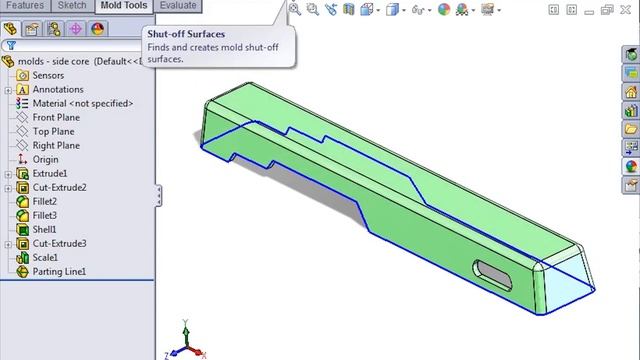The width and height of the screenshot is (640, 360).
Task: Click the Extrude1 feature icon
Action: (22, 173)
